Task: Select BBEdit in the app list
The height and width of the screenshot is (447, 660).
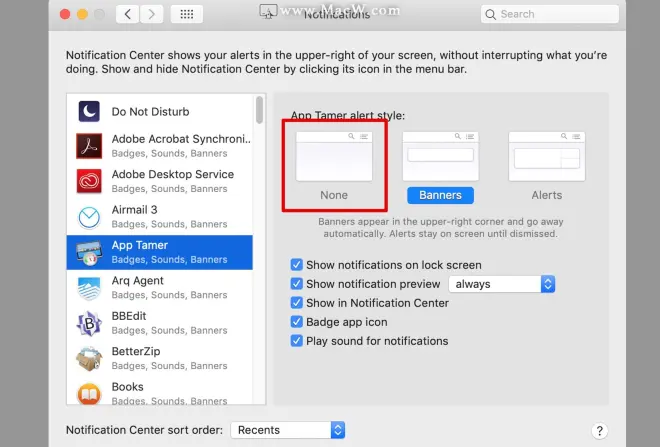Action: point(160,323)
